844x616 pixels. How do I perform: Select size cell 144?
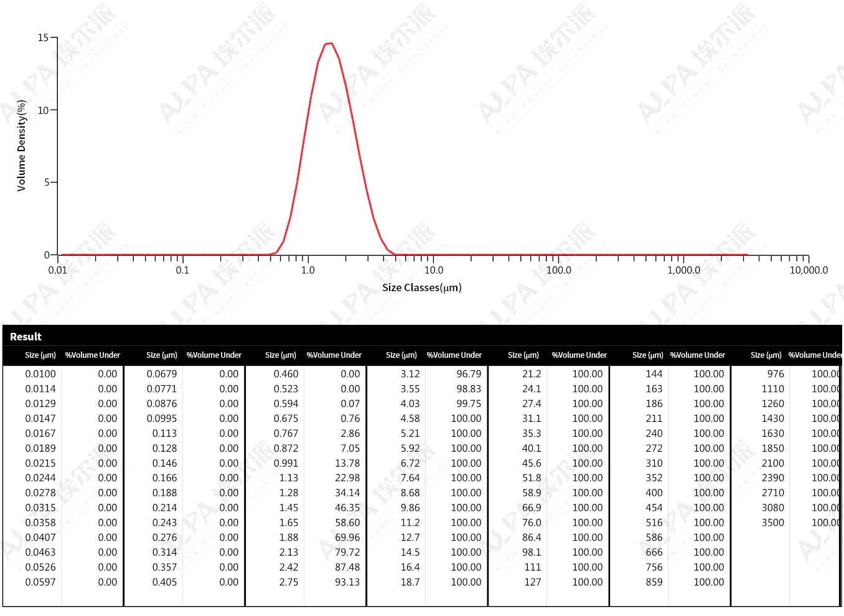(654, 374)
